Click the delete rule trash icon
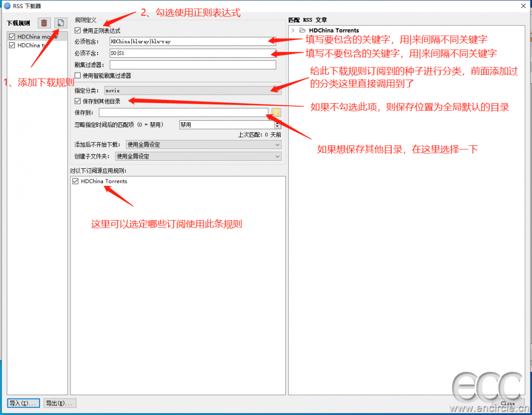Viewport: 532px width, 415px height. click(x=44, y=23)
